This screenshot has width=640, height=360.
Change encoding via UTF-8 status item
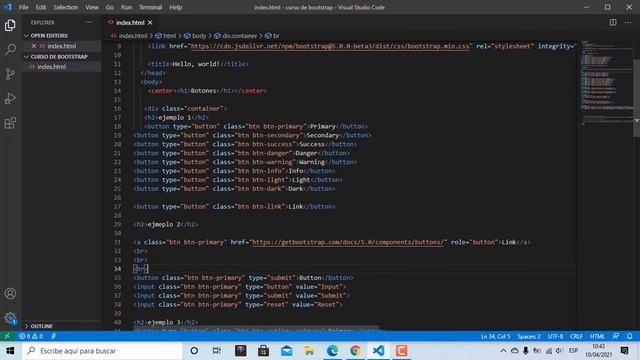[x=556, y=336]
